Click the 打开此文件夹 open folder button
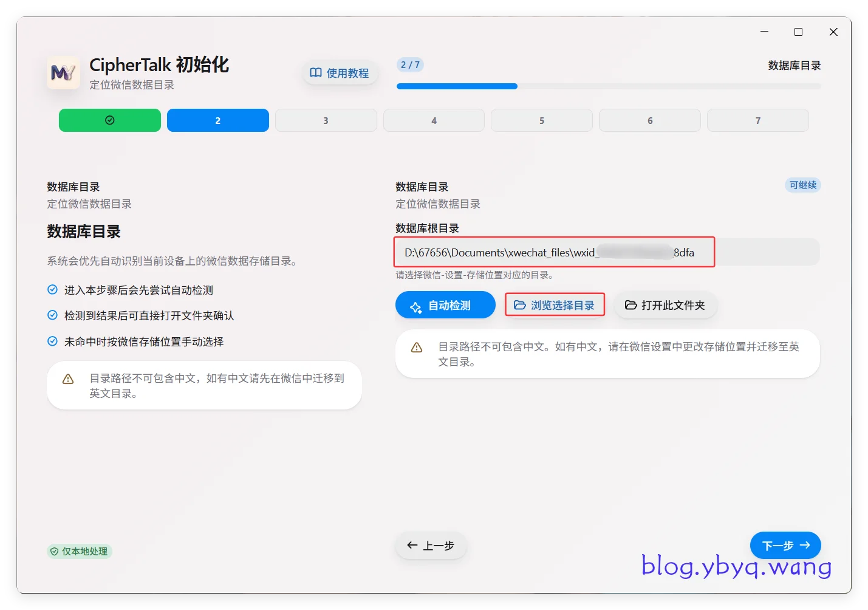 (665, 305)
